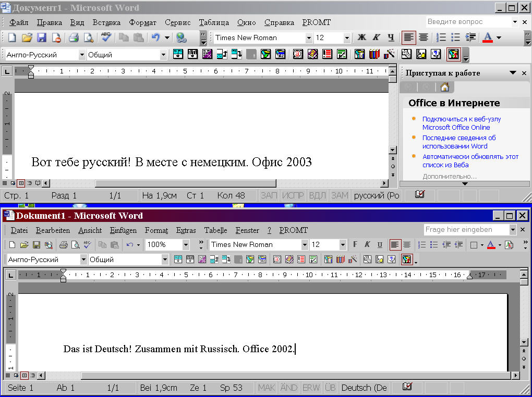This screenshot has height=397, width=532.
Task: Save document in the German Word window
Action: click(37, 245)
